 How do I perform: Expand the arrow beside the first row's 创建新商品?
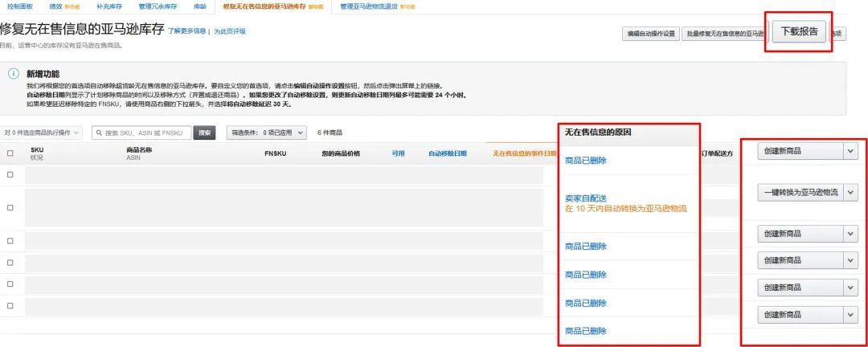[851, 151]
